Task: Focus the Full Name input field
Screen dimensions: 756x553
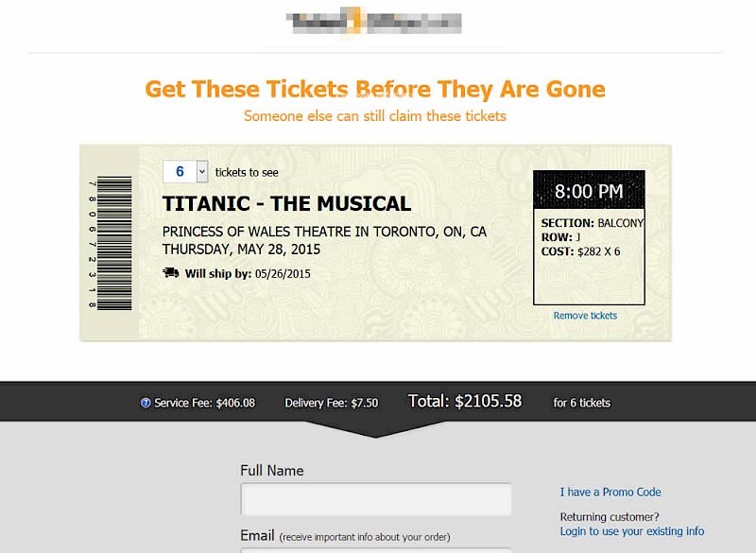Action: pyautogui.click(x=376, y=499)
